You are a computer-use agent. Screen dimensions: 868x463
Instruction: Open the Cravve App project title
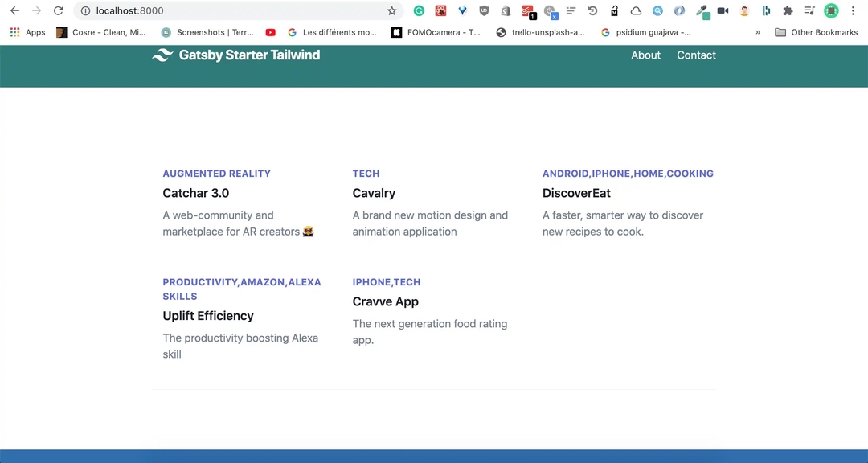(385, 302)
